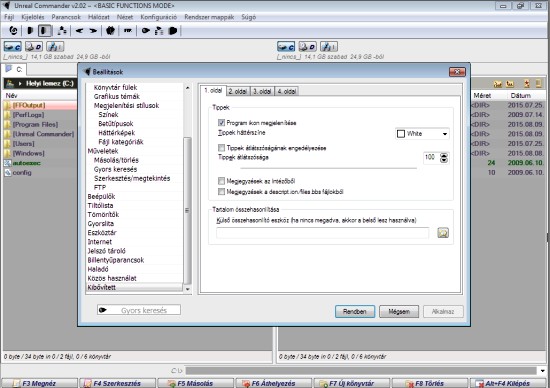Image resolution: width=550 pixels, height=388 pixels.
Task: Open the command line history dropdown arrow
Action: click(543, 371)
